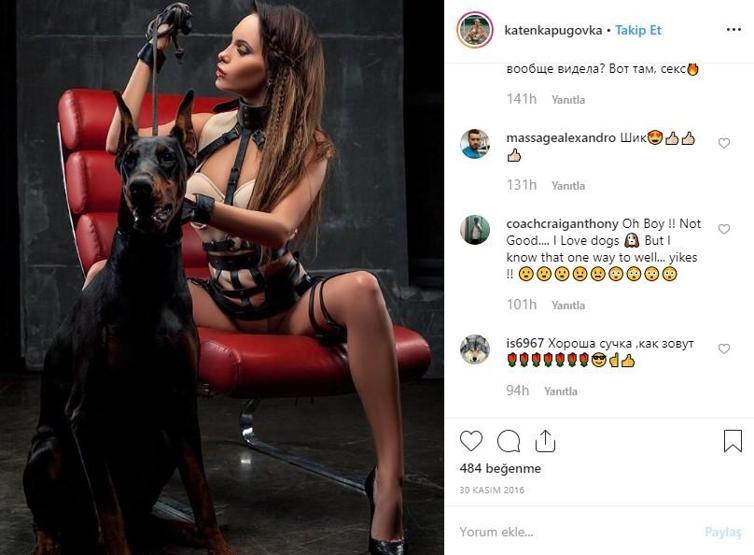This screenshot has height=555, width=754.
Task: Like the post with the heart icon
Action: click(x=471, y=441)
